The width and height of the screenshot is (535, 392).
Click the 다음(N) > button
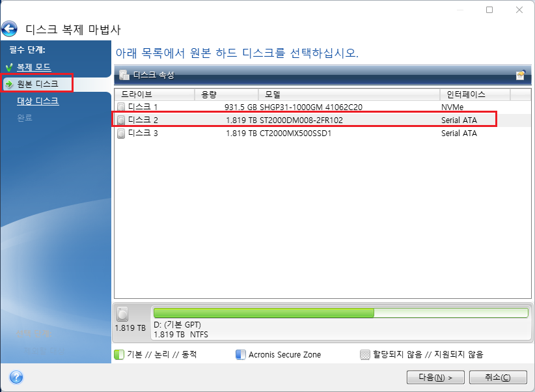pos(435,377)
